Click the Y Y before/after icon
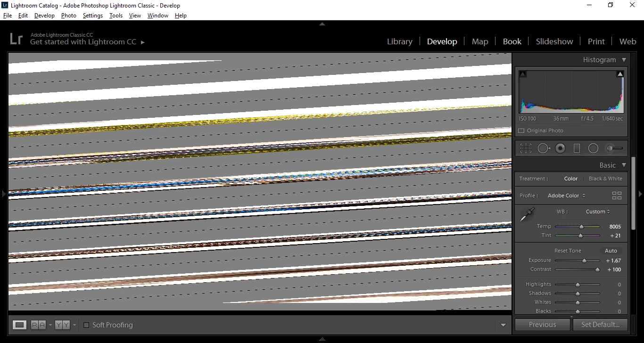This screenshot has height=343, width=644. (x=62, y=325)
